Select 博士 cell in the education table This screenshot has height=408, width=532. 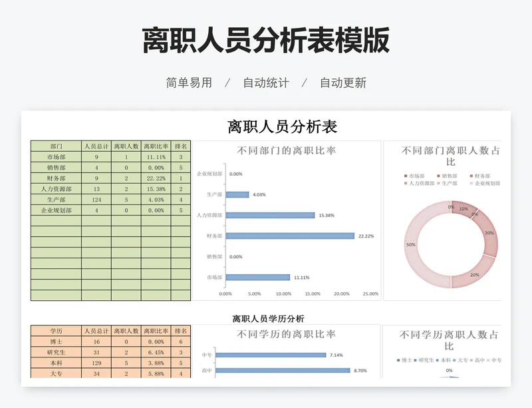[x=56, y=341]
